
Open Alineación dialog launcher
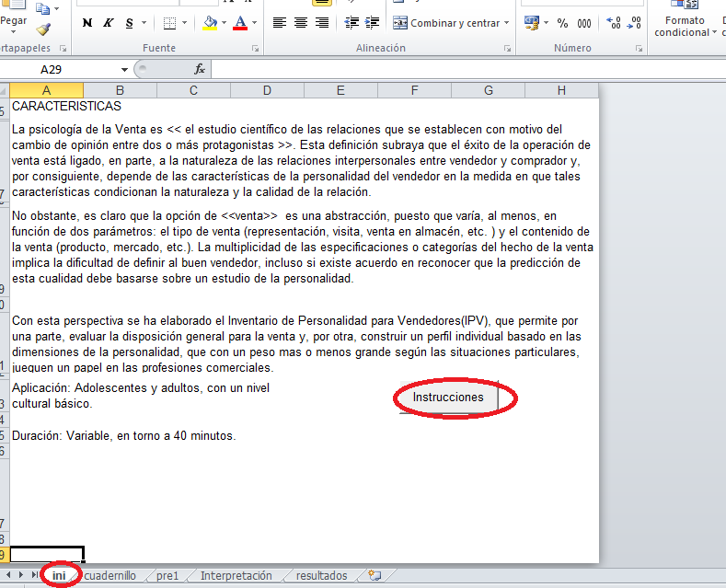click(507, 48)
